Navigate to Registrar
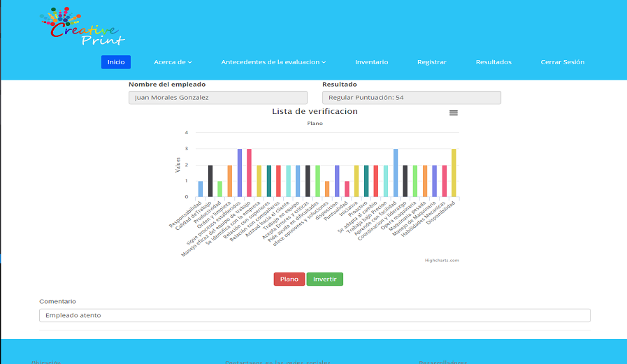 (x=431, y=62)
